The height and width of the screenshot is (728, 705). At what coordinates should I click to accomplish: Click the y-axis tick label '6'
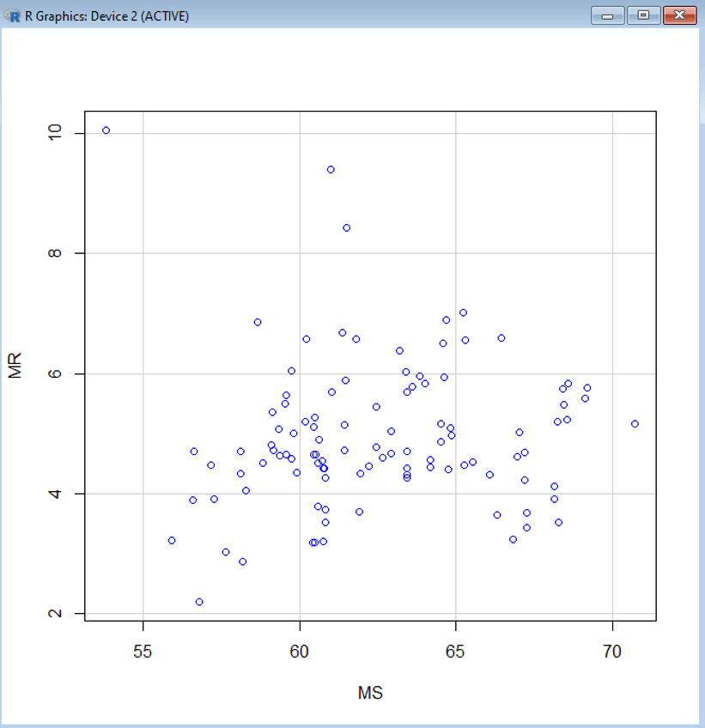[55, 373]
